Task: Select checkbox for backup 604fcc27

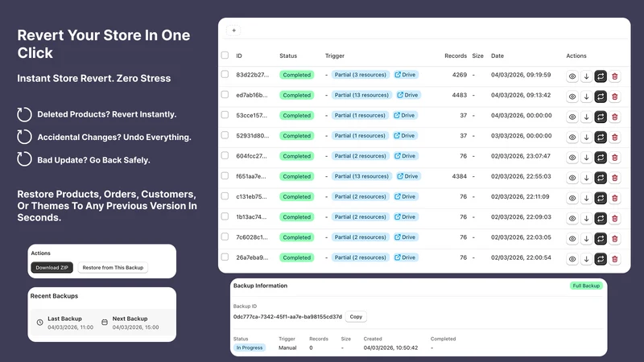Action: 225,155
